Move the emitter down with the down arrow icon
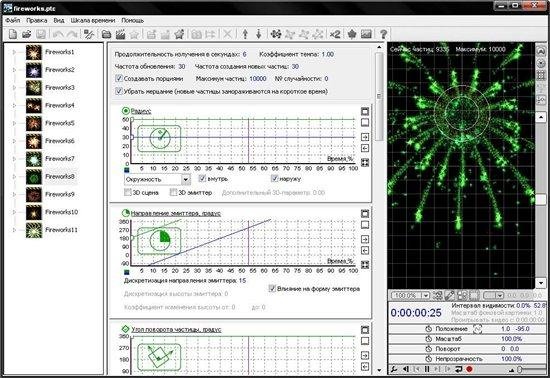Screen dimensions: 550x378 pyautogui.click(x=259, y=34)
